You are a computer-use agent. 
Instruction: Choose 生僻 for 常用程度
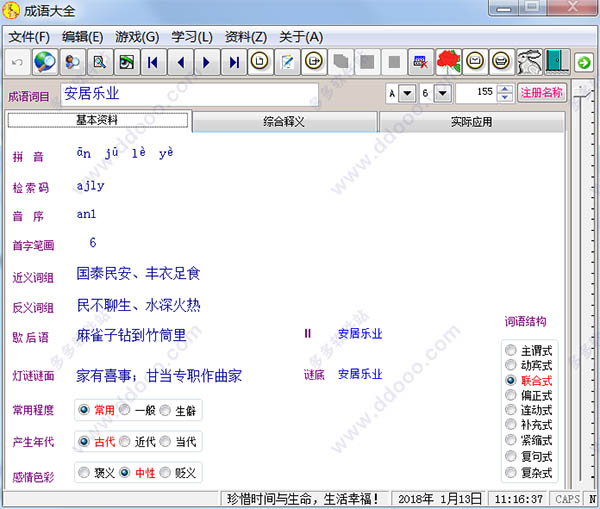point(165,410)
